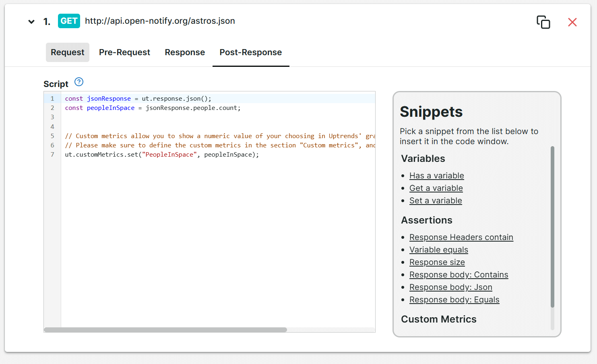Insert 'Response body: Json' snippet
The width and height of the screenshot is (597, 364).
[x=451, y=287]
